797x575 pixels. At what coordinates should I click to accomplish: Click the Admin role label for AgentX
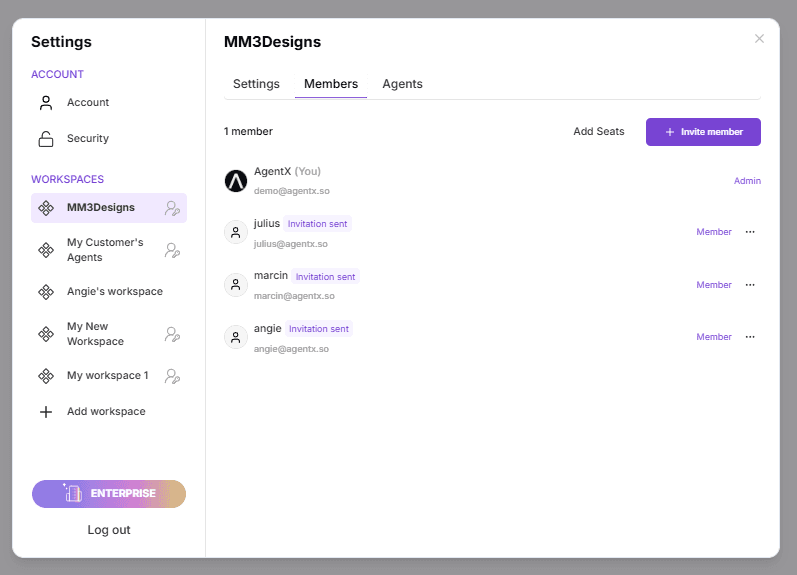pos(747,181)
